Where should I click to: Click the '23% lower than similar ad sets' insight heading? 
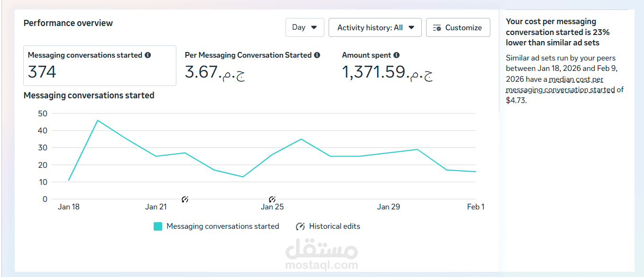[558, 32]
